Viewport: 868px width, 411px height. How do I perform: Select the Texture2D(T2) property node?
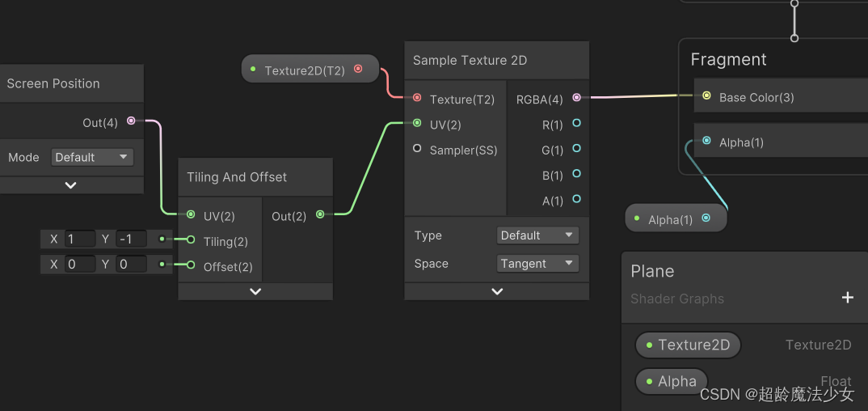(310, 70)
